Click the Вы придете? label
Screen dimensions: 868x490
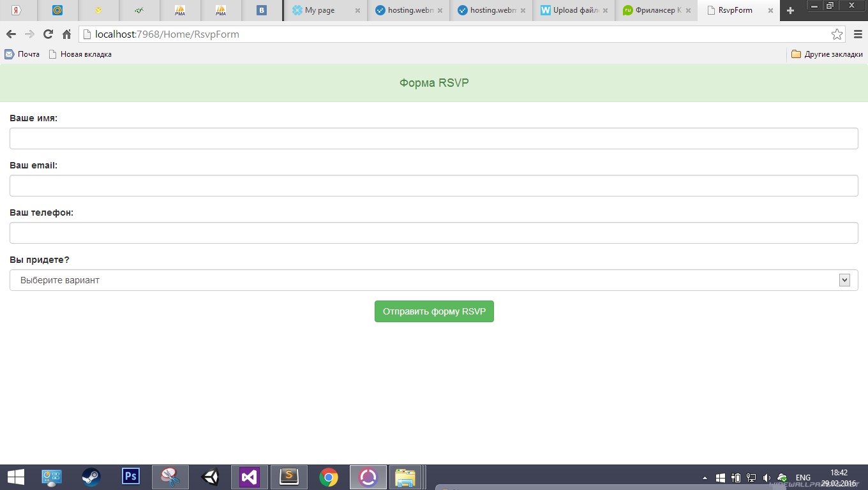[x=40, y=260]
